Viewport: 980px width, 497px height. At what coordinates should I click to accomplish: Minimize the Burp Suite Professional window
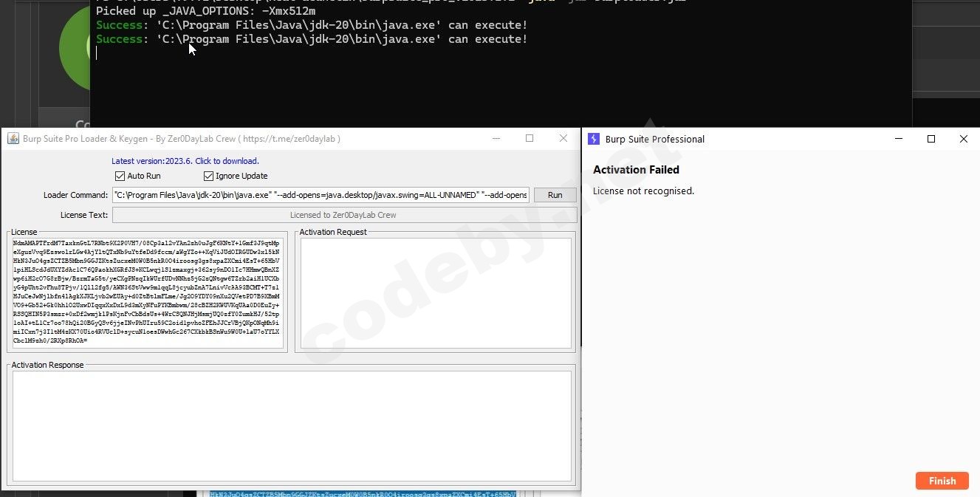[x=899, y=139]
